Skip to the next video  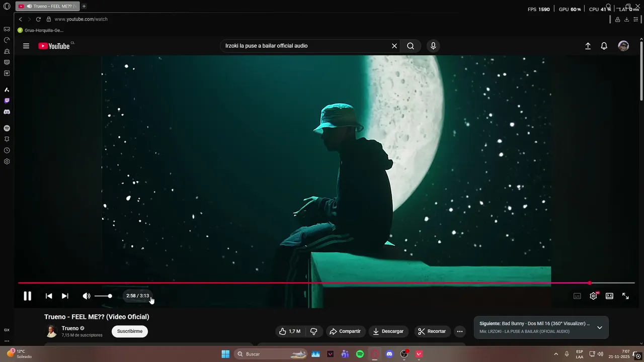[x=65, y=296]
